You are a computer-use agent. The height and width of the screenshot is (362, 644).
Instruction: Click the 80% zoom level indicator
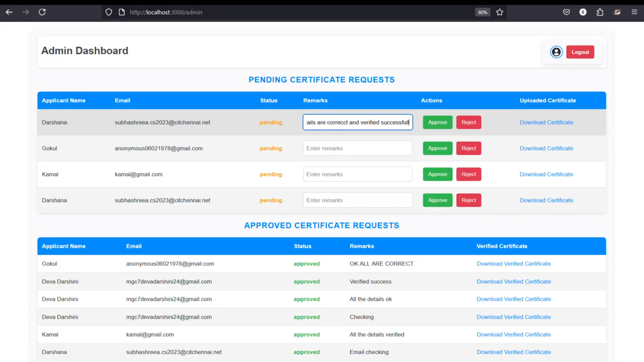click(482, 12)
